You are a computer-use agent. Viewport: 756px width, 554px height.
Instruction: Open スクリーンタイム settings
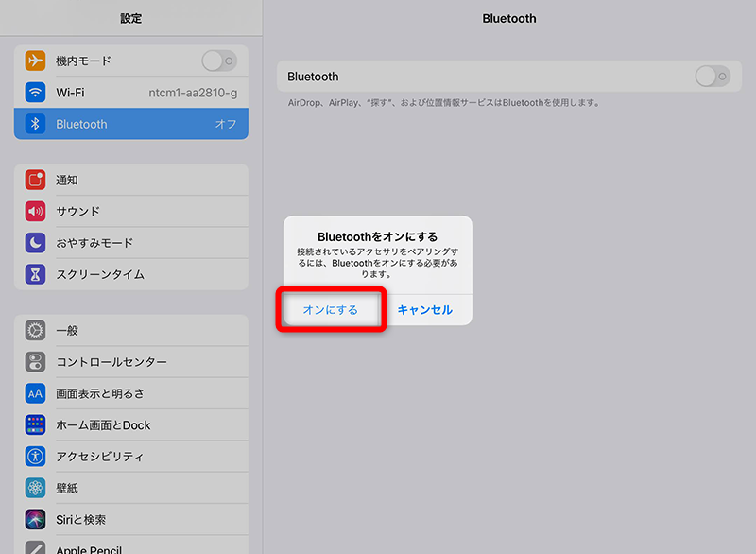click(131, 274)
